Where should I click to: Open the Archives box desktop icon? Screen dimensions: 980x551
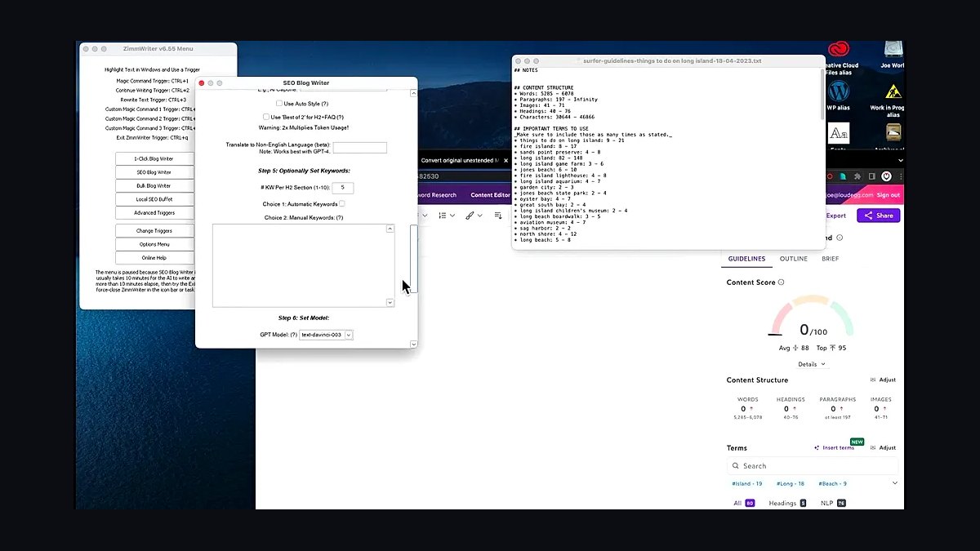coord(893,132)
